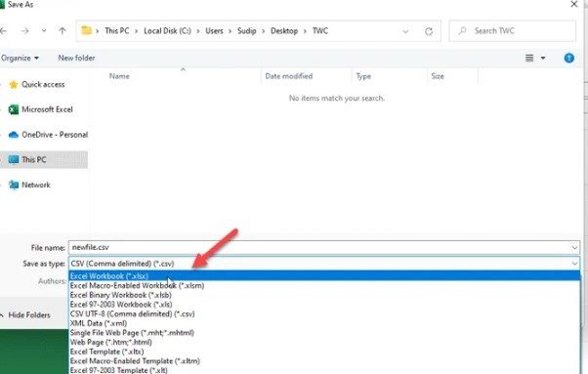
Task: Click the Forward navigation arrow
Action: point(24,30)
